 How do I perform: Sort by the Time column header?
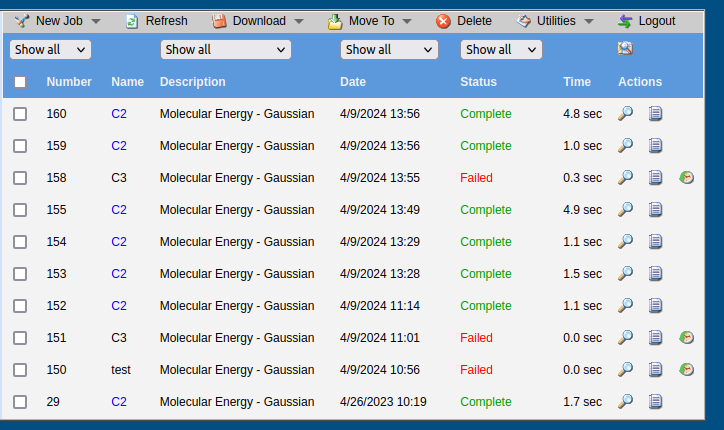coord(577,82)
